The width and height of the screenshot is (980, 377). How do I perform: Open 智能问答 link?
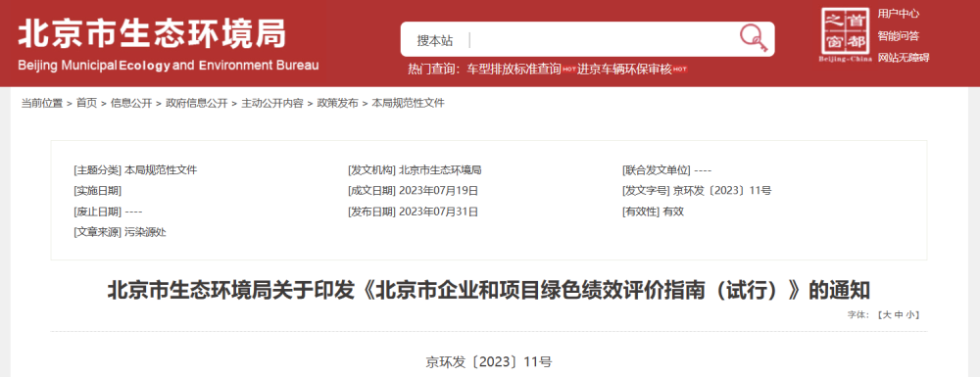click(898, 35)
